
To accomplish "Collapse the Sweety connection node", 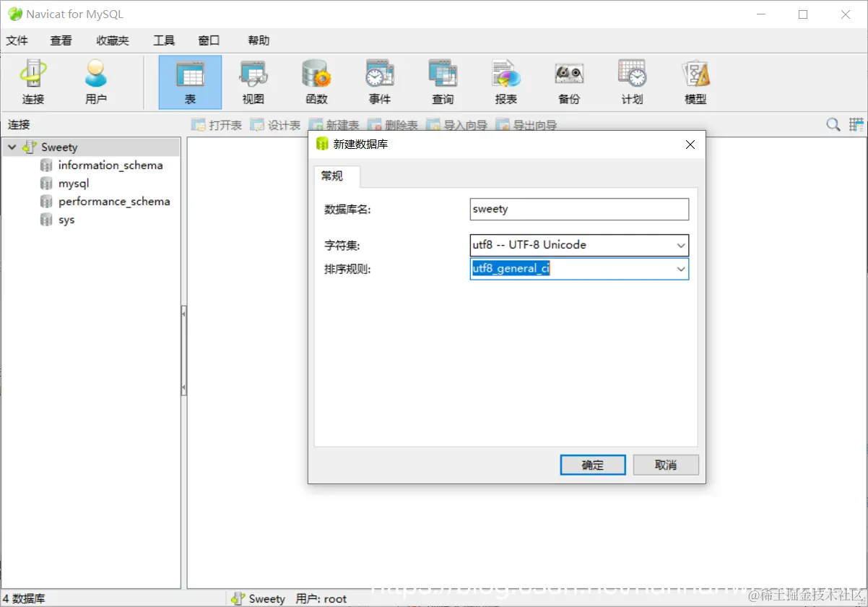I will (x=12, y=147).
